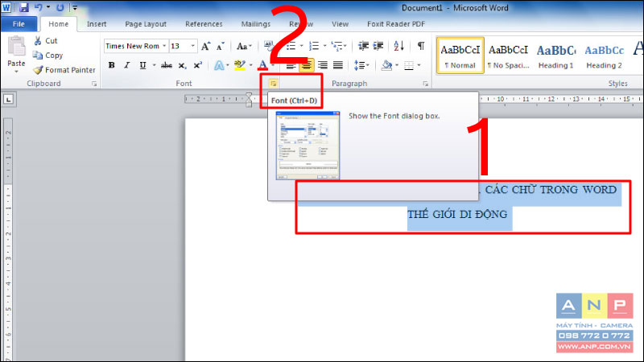Open the Clipboard pane launcher
Screen dimensions: 644x362
point(94,84)
